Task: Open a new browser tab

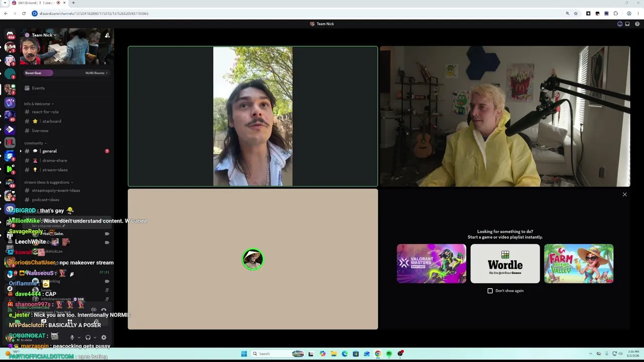Action: tap(73, 3)
